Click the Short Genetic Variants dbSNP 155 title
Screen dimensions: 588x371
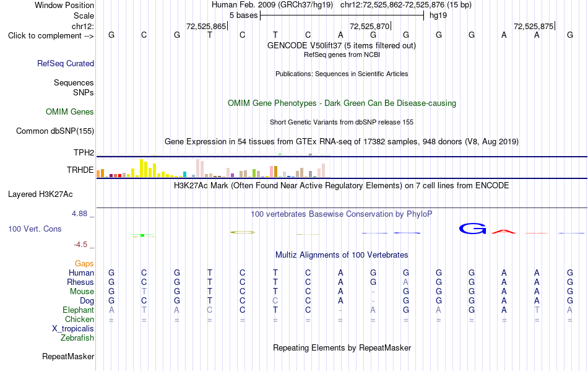[342, 122]
